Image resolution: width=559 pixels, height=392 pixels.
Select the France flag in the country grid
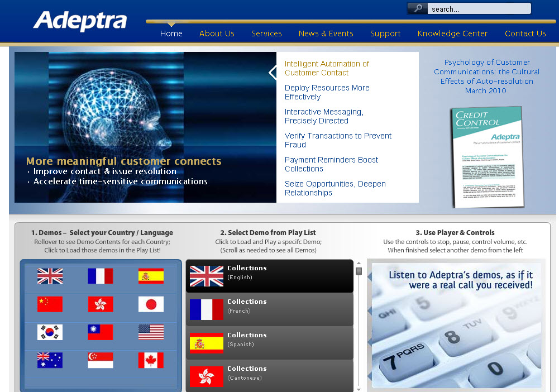tap(101, 276)
